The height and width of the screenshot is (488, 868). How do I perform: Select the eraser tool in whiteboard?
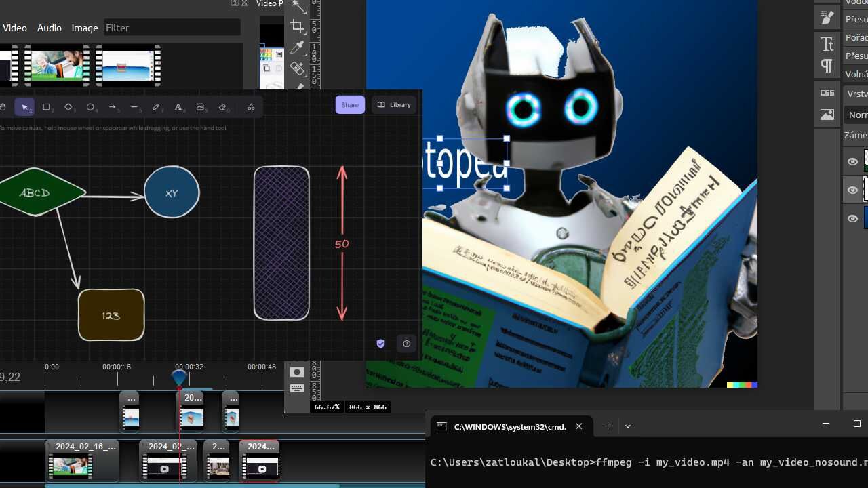(222, 107)
